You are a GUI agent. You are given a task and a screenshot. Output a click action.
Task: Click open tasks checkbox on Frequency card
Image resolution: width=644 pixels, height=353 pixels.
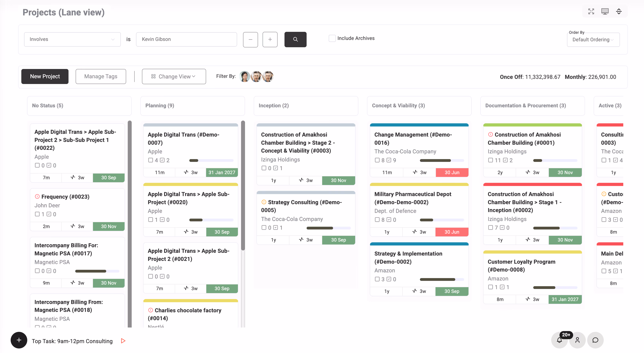tap(37, 214)
